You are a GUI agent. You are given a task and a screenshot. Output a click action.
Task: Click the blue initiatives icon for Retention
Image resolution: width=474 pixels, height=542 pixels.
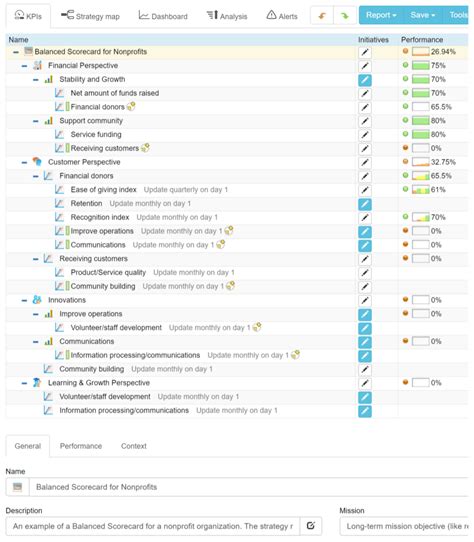(365, 204)
